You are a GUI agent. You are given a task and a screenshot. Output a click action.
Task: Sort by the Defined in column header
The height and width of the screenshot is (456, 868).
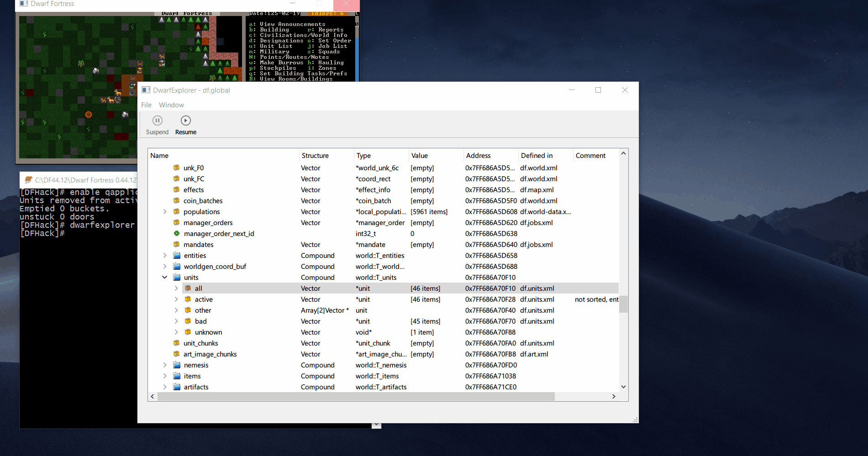click(546, 156)
